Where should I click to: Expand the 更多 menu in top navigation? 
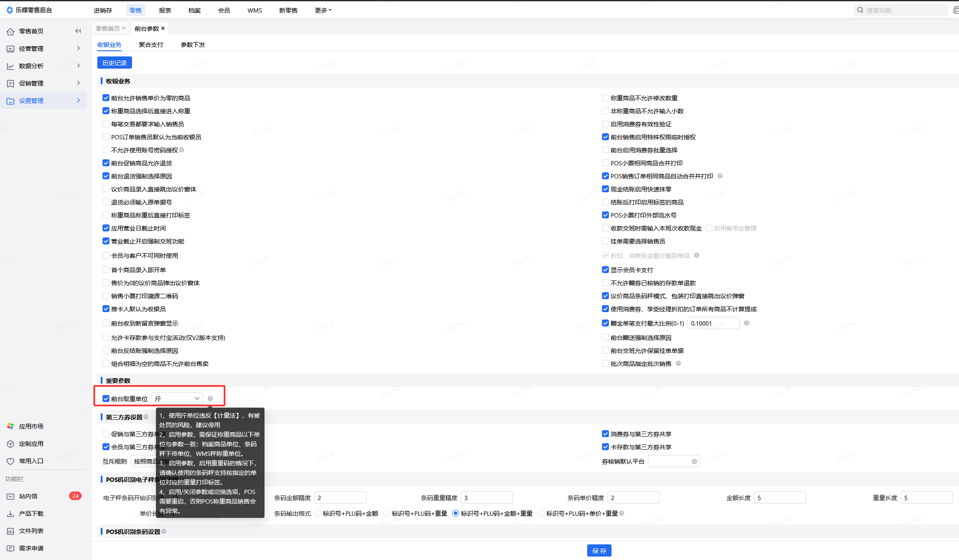tap(323, 10)
